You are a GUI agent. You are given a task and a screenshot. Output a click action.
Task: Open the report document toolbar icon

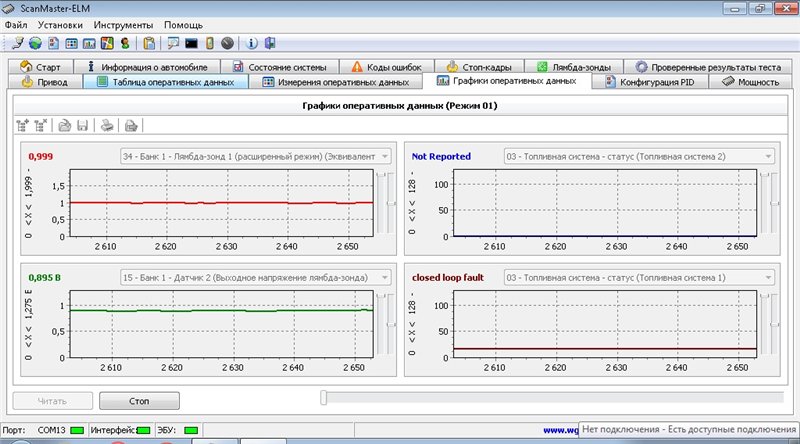click(x=54, y=43)
